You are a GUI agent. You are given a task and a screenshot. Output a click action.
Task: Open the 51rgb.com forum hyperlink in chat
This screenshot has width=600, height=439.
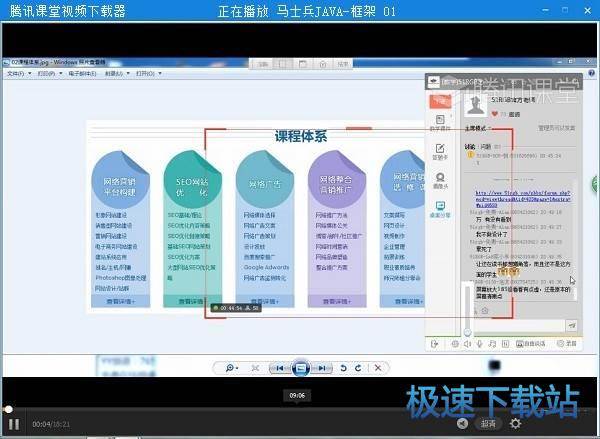point(523,199)
